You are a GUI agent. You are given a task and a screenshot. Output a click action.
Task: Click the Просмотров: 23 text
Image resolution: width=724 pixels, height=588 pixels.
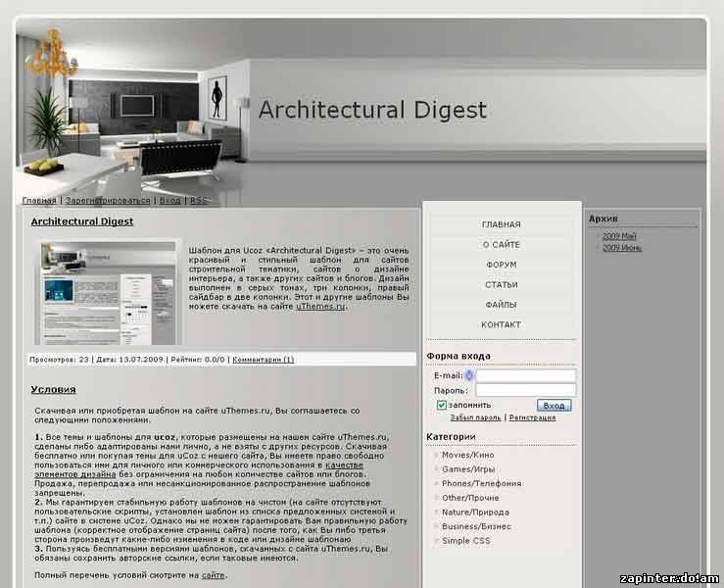pos(59,360)
